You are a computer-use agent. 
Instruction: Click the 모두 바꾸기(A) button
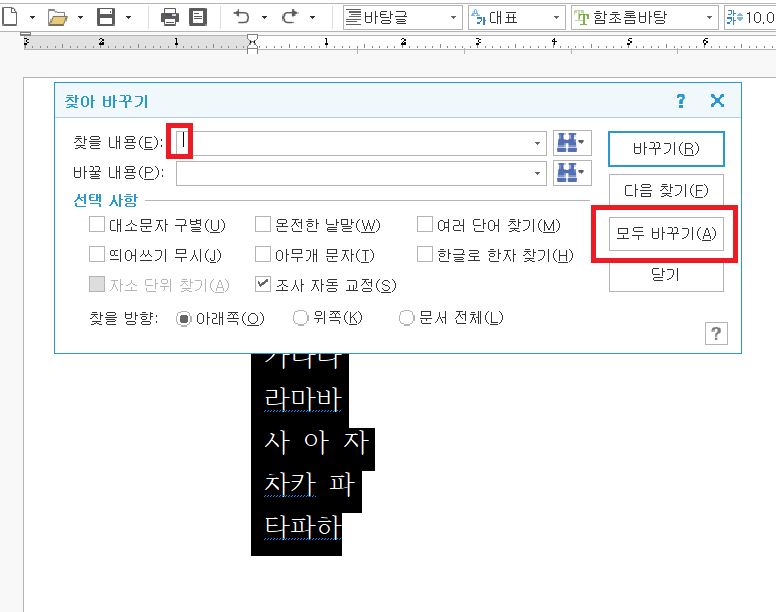tap(666, 234)
